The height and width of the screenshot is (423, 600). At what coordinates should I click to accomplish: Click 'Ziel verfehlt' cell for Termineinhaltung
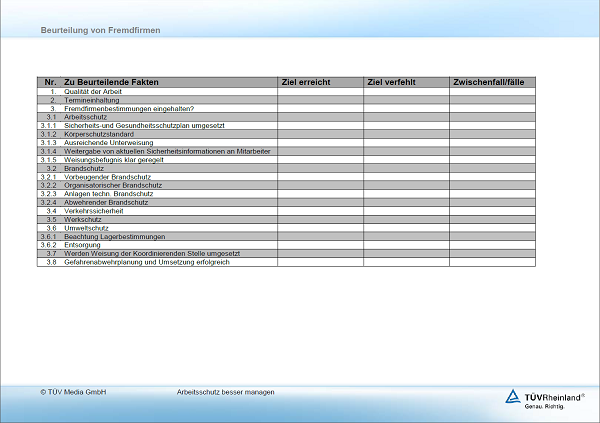click(406, 100)
